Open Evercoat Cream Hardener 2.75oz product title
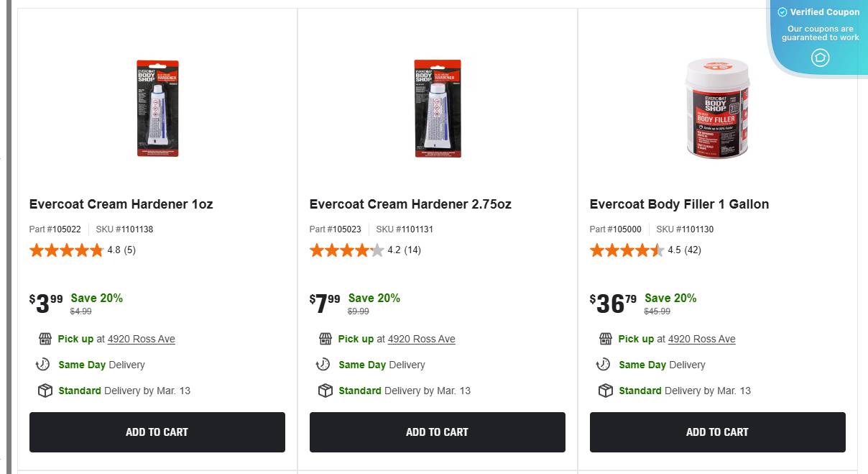 (x=410, y=204)
